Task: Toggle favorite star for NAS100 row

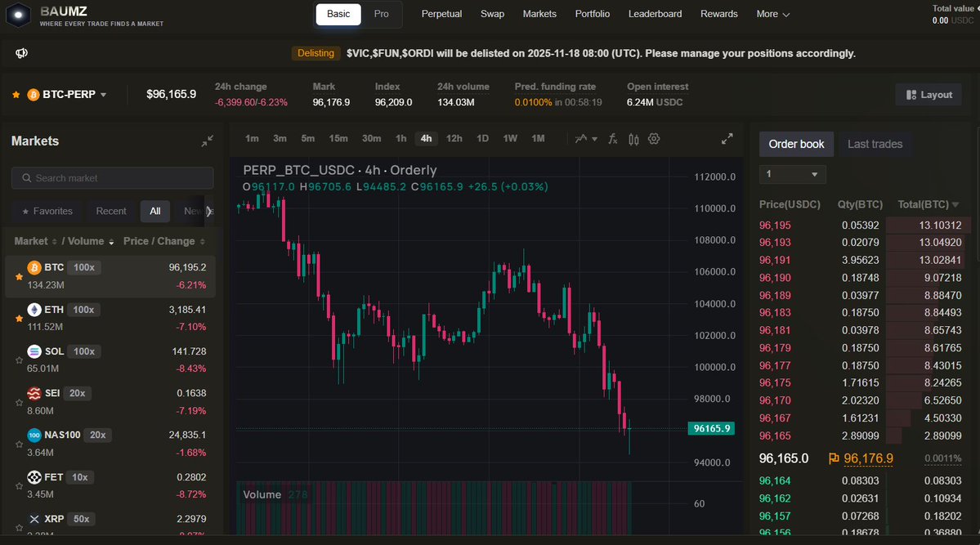Action: coord(19,444)
